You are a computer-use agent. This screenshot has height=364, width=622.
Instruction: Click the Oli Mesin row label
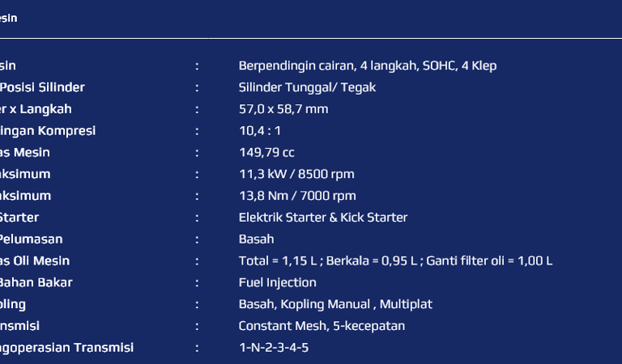pos(35,260)
